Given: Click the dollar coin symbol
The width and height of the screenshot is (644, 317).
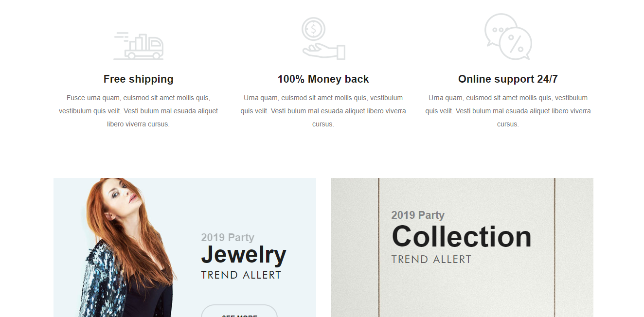Looking at the screenshot, I should pos(313,29).
